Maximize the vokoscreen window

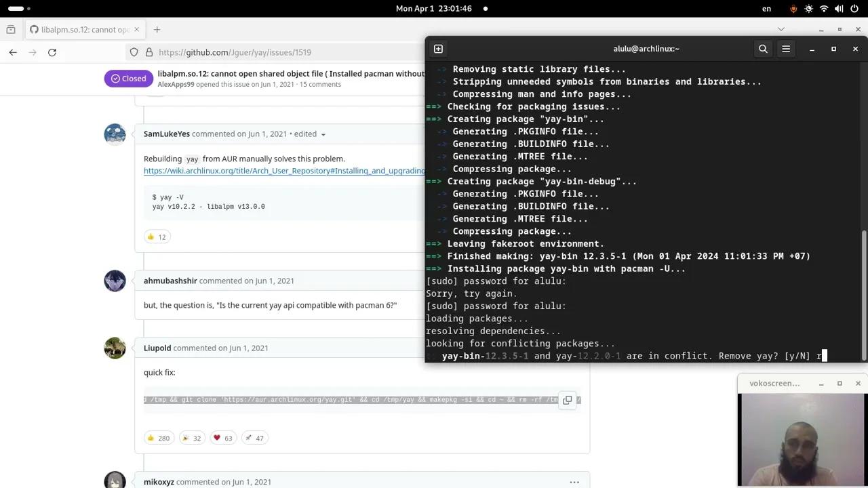pyautogui.click(x=840, y=384)
